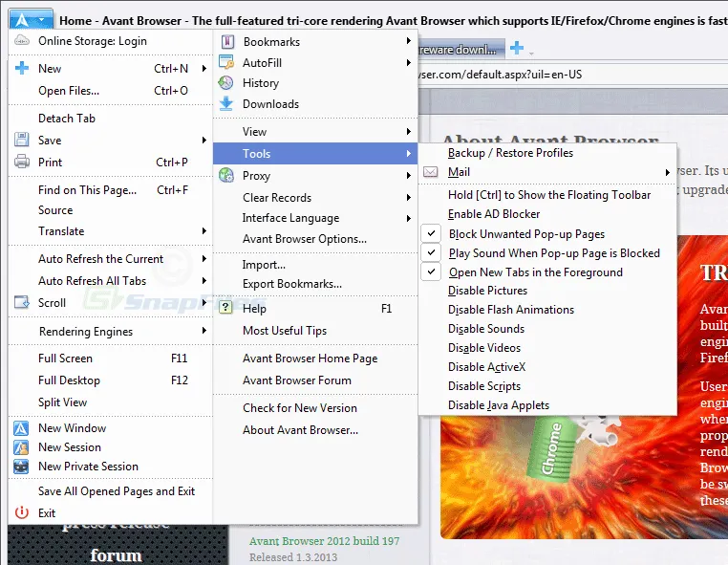The height and width of the screenshot is (565, 728).
Task: Click the Downloads arrow icon
Action: click(x=226, y=103)
